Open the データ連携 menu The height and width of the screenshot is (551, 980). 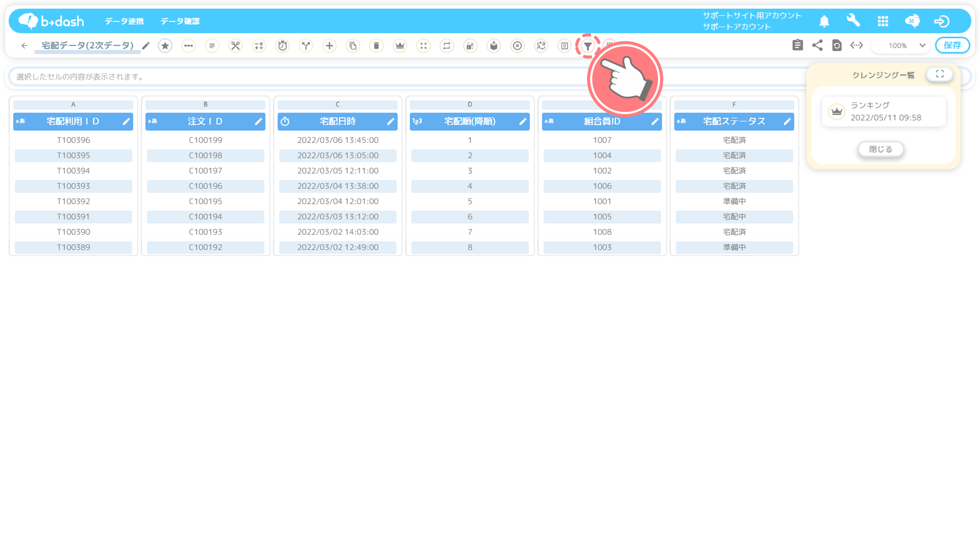(124, 21)
